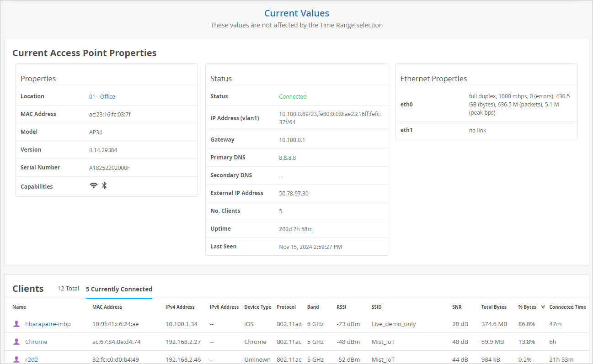593x364 pixels.
Task: Sort clients by RSSI column header
Action: [342, 307]
